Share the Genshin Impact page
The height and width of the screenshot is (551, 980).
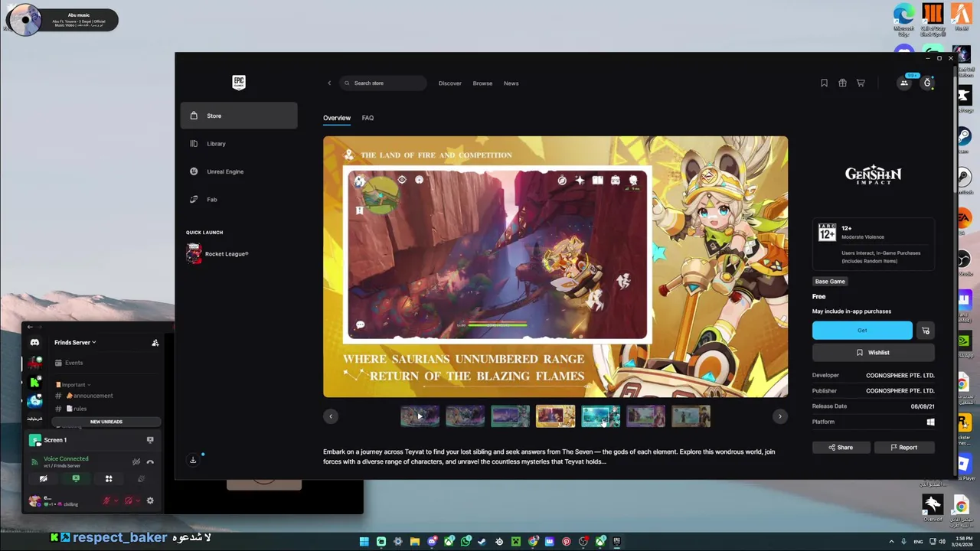point(841,447)
